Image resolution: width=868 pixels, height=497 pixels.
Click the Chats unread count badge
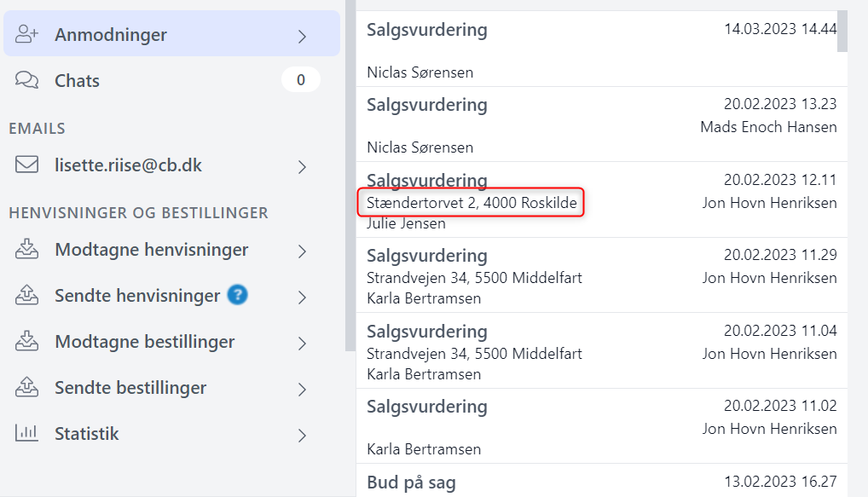point(300,81)
